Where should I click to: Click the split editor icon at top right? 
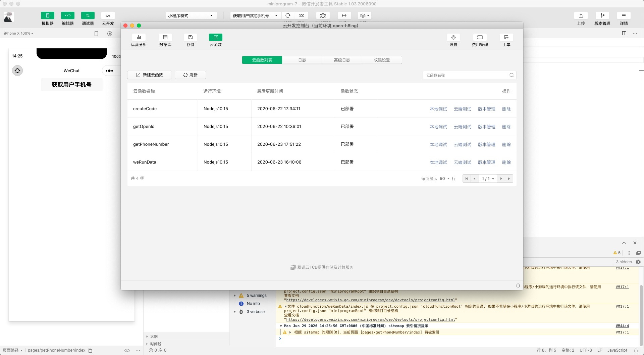pos(624,33)
